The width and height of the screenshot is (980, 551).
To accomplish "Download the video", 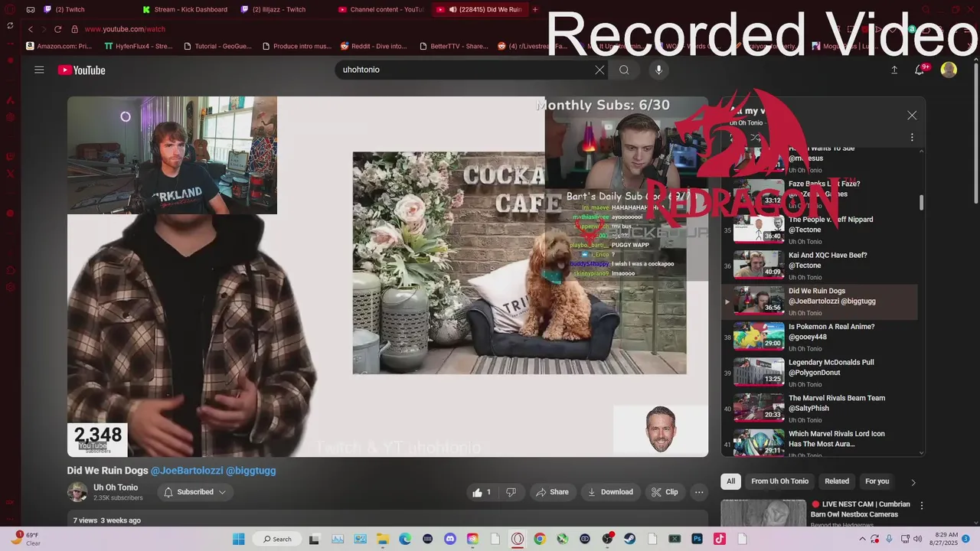I will (610, 492).
